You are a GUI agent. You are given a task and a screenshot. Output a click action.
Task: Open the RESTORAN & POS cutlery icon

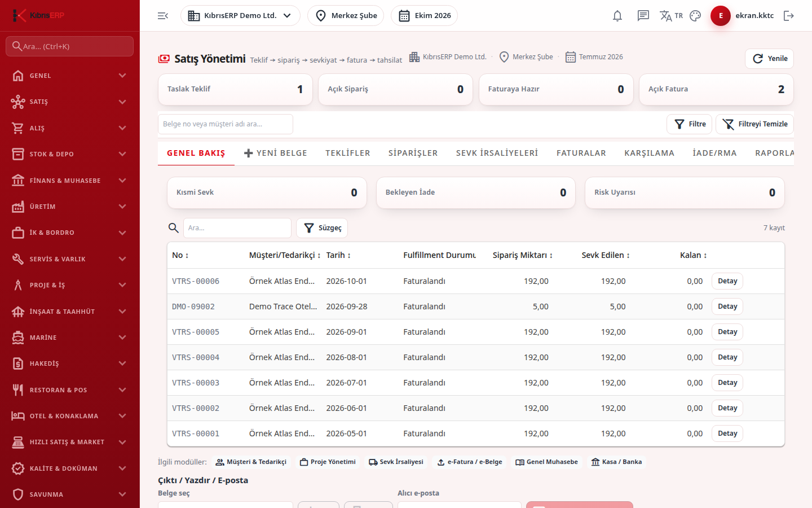click(x=18, y=390)
